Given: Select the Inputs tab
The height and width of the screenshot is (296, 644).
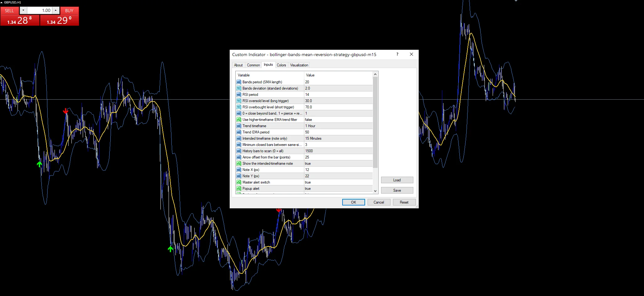Looking at the screenshot, I should [268, 65].
